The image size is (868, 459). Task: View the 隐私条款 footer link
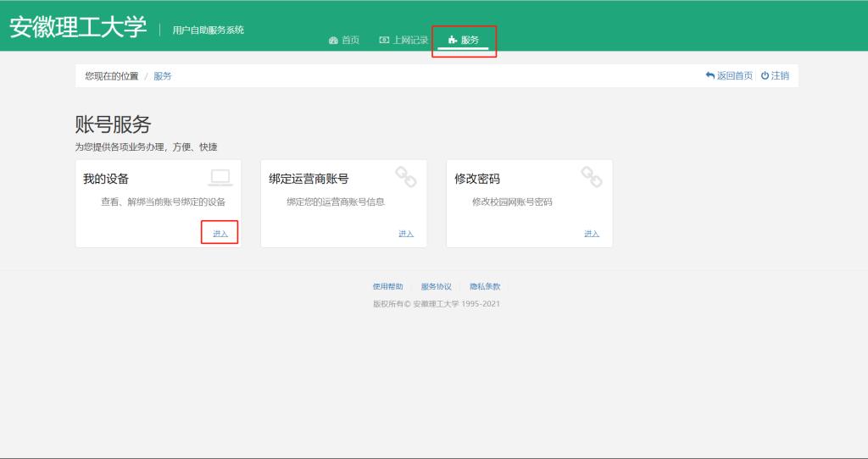point(485,286)
